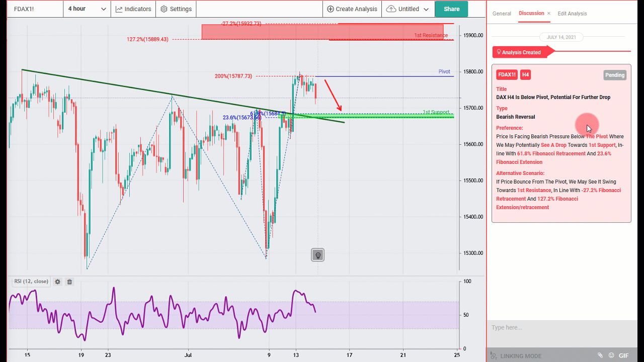Image resolution: width=644 pixels, height=362 pixels.
Task: Attach a file with paperclip icon
Action: tap(600, 355)
